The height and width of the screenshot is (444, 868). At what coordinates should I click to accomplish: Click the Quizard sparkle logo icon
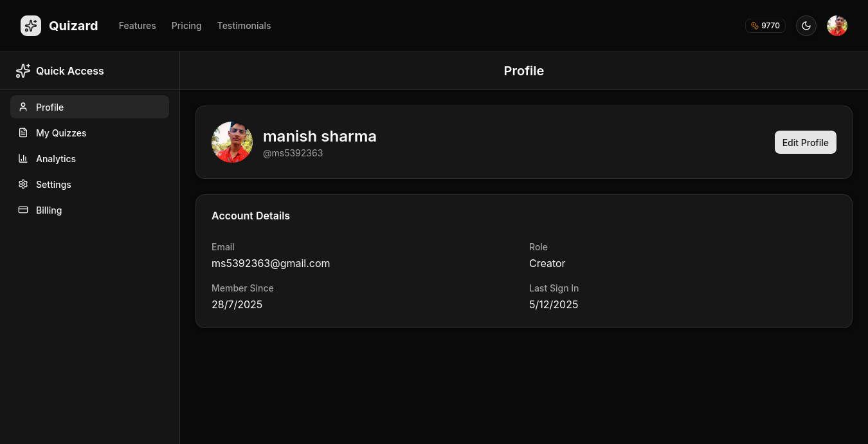31,26
